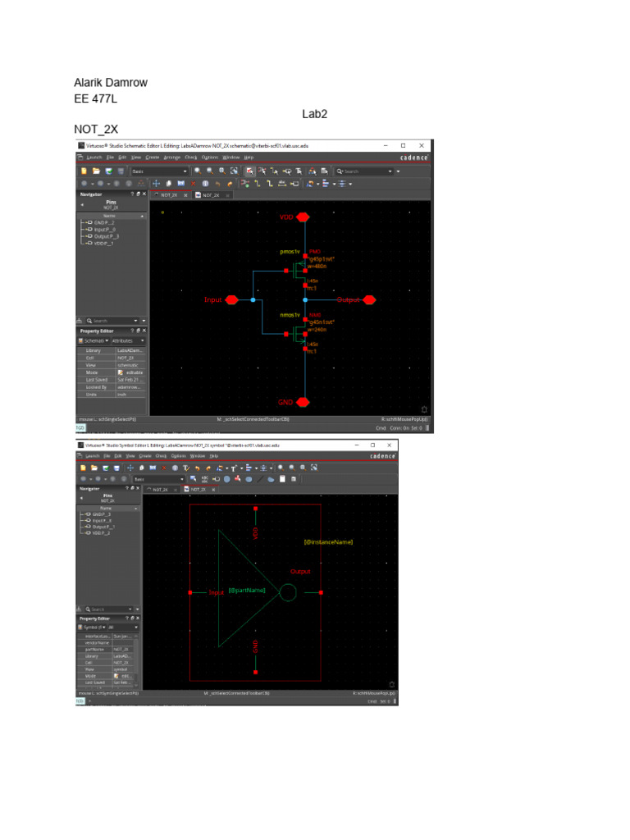Image resolution: width=630 pixels, height=840 pixels.
Task: Open Navigator search dropdown in Schematic Editor
Action: tap(135, 321)
